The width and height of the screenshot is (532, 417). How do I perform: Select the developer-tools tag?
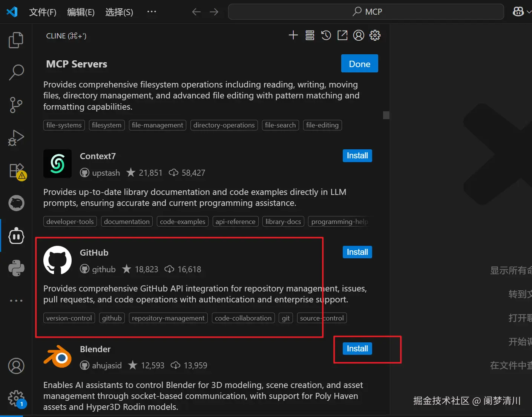[70, 222]
